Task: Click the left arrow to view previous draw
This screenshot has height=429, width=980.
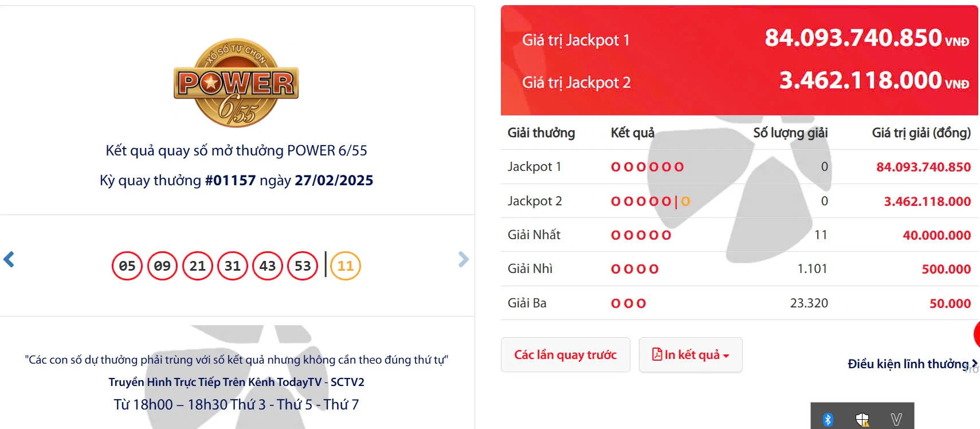Action: coord(9,260)
